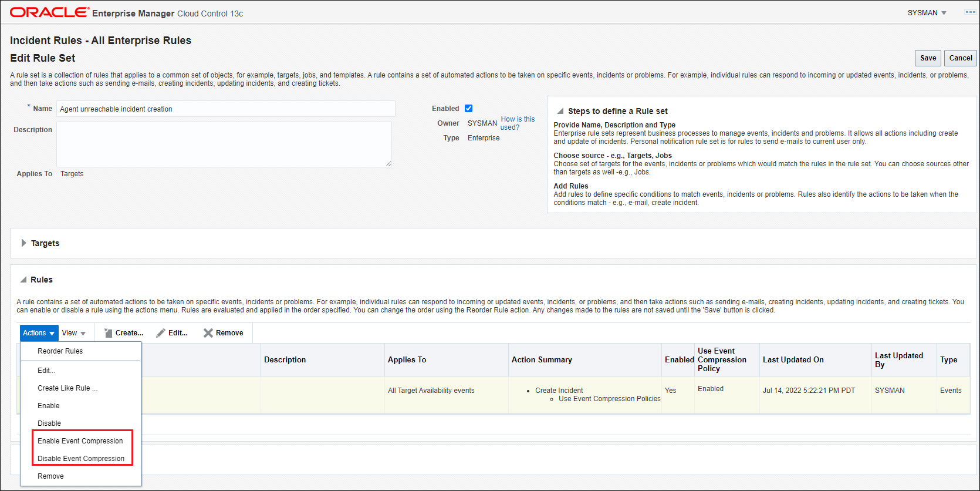The width and height of the screenshot is (980, 491).
Task: Click the Description text area
Action: [x=224, y=144]
